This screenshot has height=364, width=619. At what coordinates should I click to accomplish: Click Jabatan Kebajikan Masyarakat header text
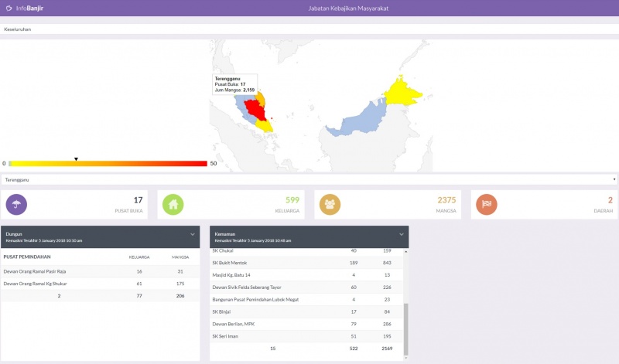tap(348, 8)
